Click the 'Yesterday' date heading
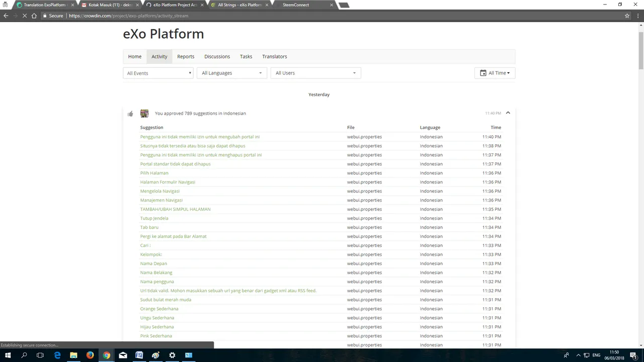 pyautogui.click(x=319, y=95)
